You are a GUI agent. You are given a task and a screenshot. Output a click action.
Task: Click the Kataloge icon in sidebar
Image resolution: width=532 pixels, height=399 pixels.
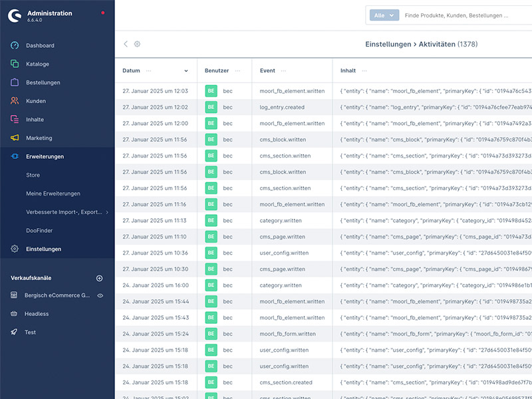[x=15, y=64]
